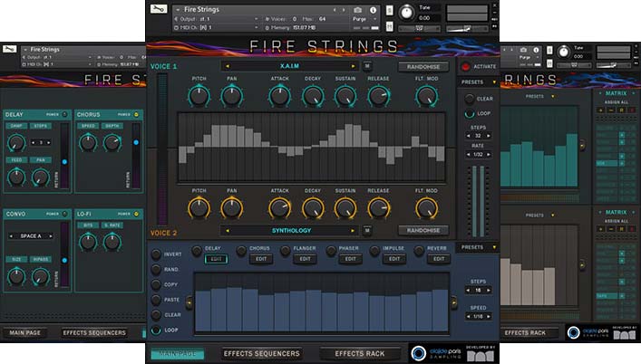Open Effects Sequencers tab in left window
Viewport: 641px width, 364px height.
click(94, 333)
